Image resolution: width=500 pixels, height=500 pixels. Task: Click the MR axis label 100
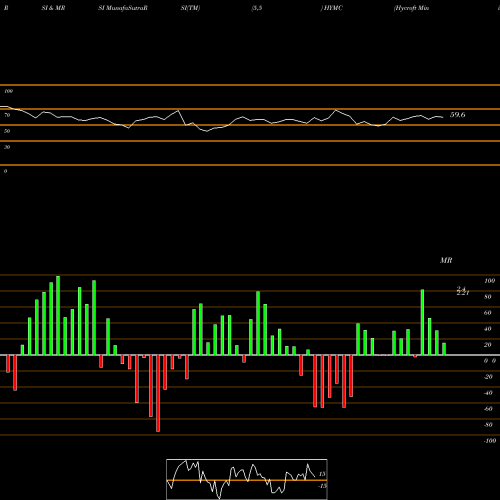[490, 281]
